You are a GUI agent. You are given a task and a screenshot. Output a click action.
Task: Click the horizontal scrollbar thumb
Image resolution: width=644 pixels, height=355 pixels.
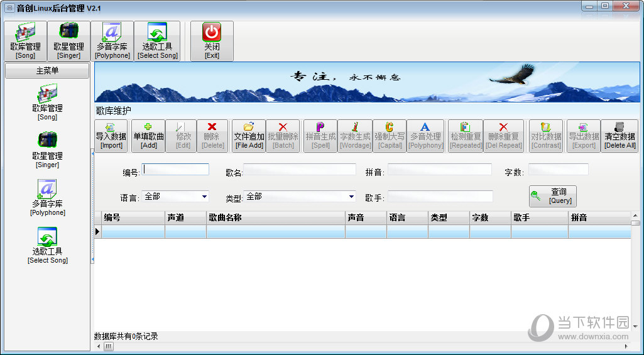coord(109,346)
